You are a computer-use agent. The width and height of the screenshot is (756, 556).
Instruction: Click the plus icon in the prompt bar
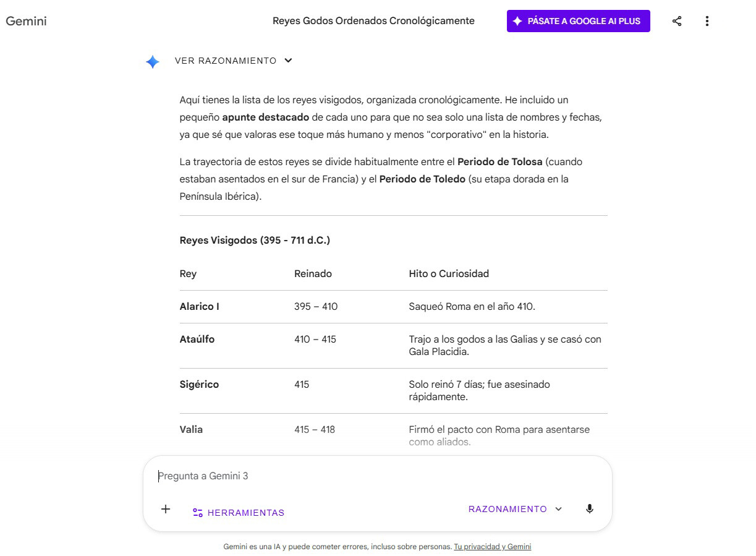click(x=165, y=509)
